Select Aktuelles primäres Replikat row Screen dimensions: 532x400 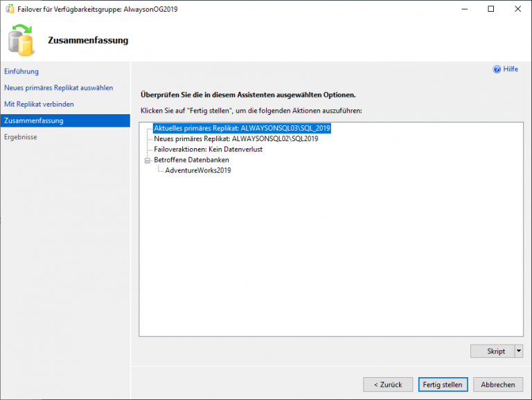[x=242, y=128]
